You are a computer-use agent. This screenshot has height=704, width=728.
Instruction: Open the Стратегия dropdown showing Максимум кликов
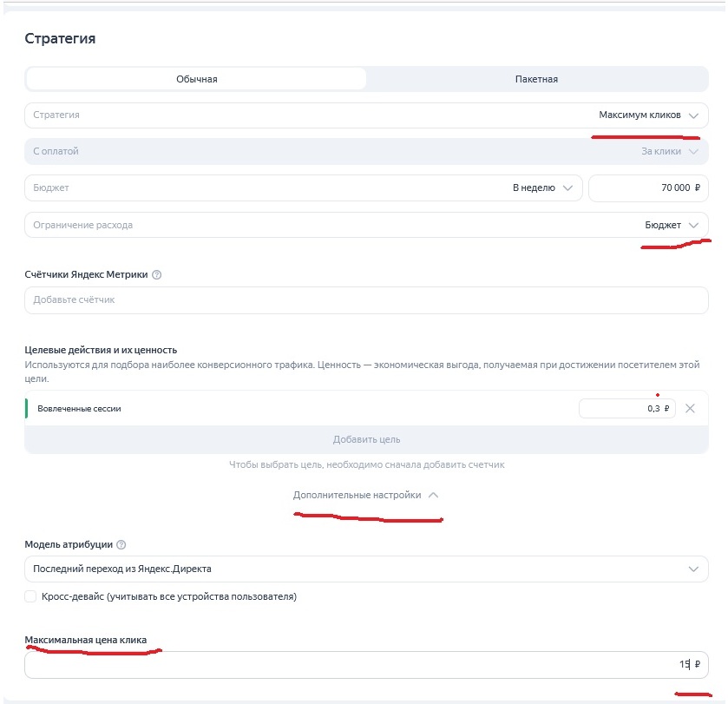(366, 115)
